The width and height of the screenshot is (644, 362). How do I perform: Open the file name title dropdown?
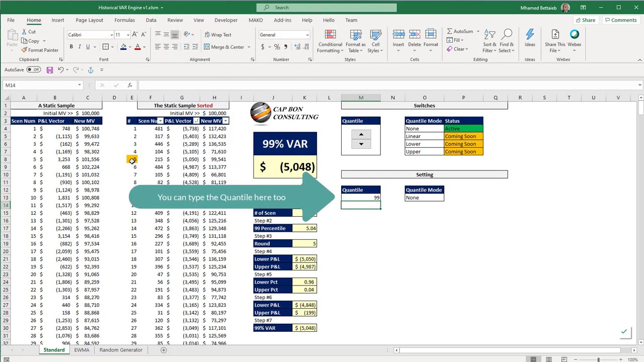[x=162, y=8]
